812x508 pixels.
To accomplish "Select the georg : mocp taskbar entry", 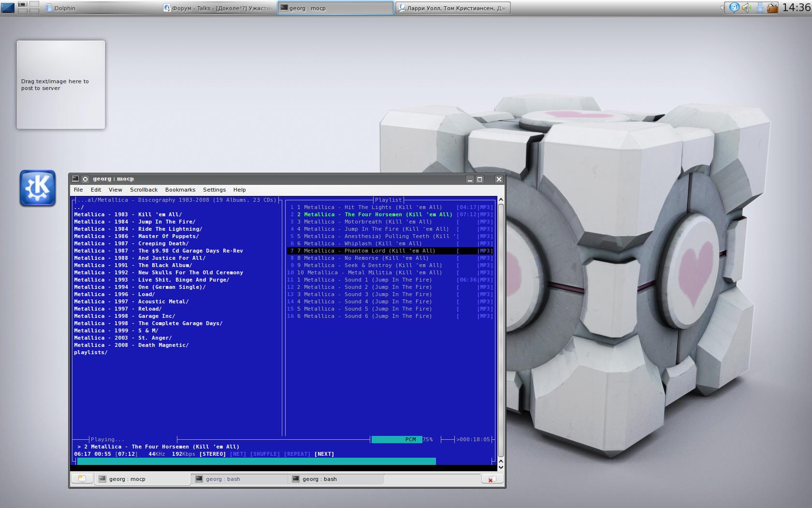I will [x=335, y=8].
